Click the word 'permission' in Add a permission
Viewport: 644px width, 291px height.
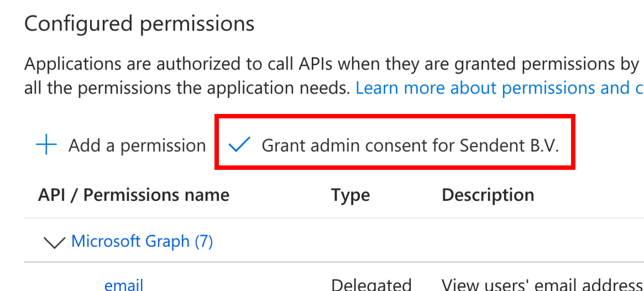163,146
